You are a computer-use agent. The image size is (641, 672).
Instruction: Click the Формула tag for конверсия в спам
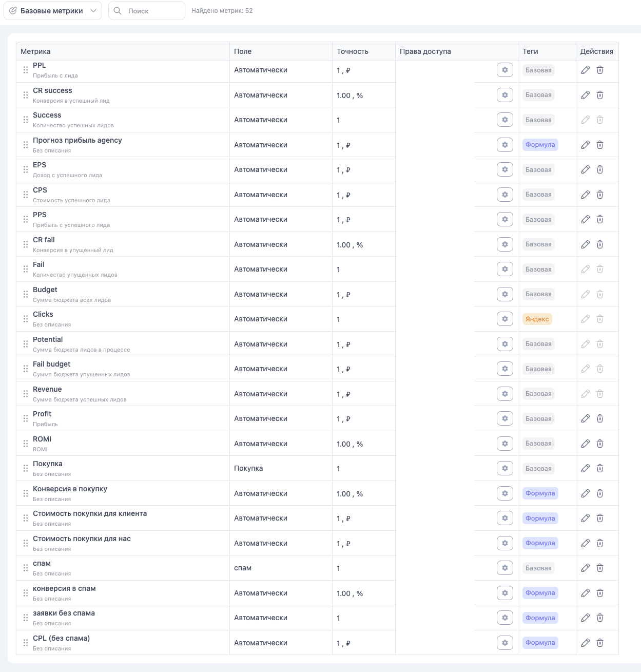tap(540, 593)
